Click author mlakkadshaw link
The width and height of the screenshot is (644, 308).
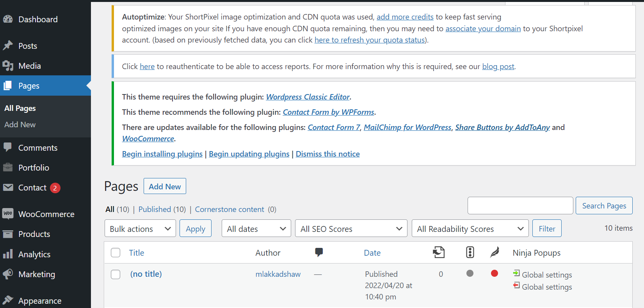click(x=278, y=274)
